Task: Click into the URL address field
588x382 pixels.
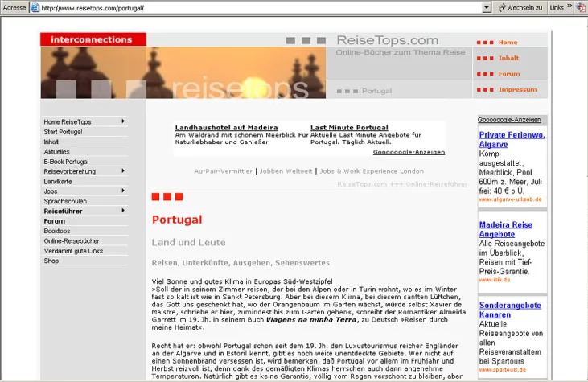Action: pos(257,7)
